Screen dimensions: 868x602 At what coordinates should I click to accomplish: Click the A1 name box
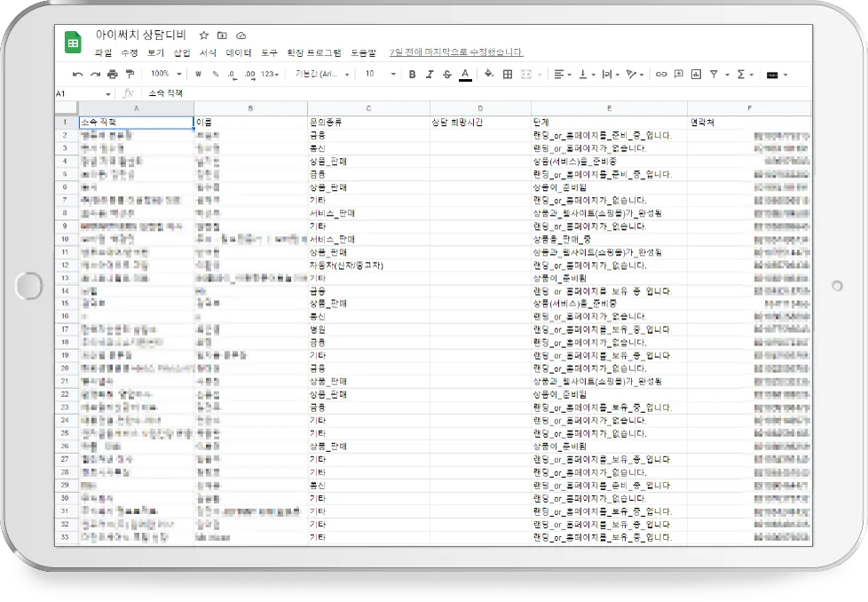[83, 93]
